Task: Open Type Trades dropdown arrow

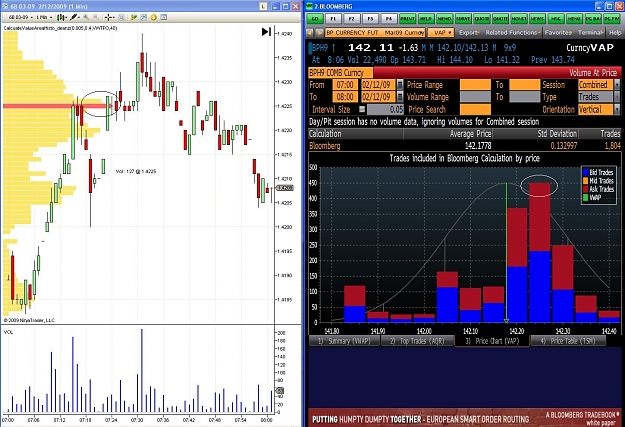Action: 617,96
